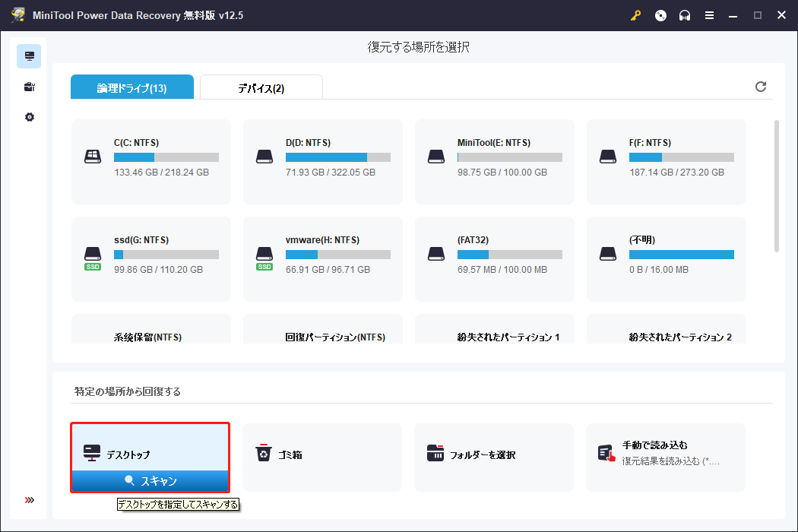Select 紛失されたパーティション 2 card
The height and width of the screenshot is (532, 798).
tap(667, 329)
